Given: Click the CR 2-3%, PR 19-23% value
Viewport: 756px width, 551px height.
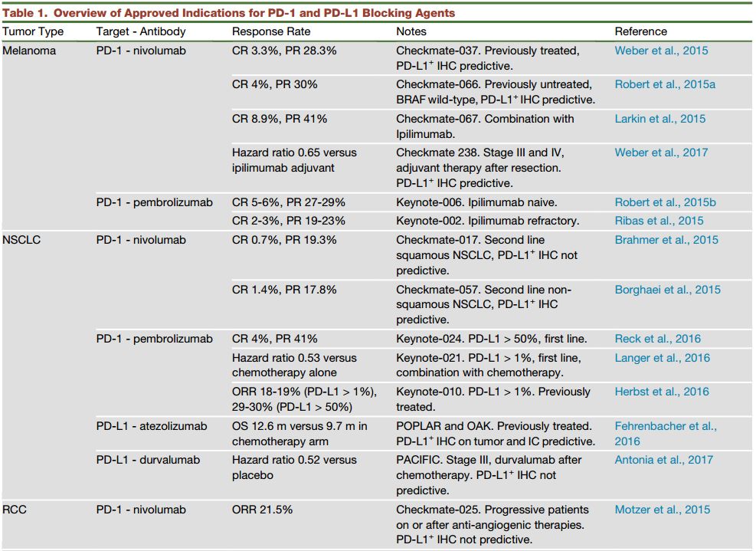Looking at the screenshot, I should coord(288,221).
